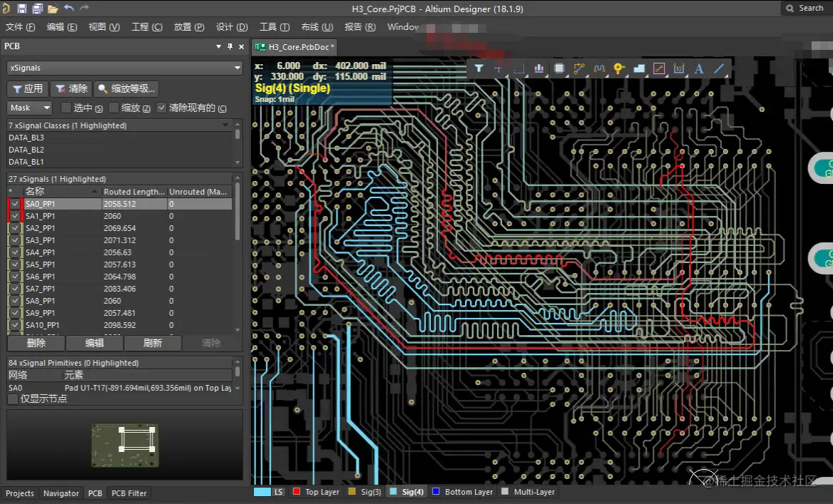833x504 pixels.
Task: Select the Multi-Layer layer tab
Action: (x=528, y=492)
